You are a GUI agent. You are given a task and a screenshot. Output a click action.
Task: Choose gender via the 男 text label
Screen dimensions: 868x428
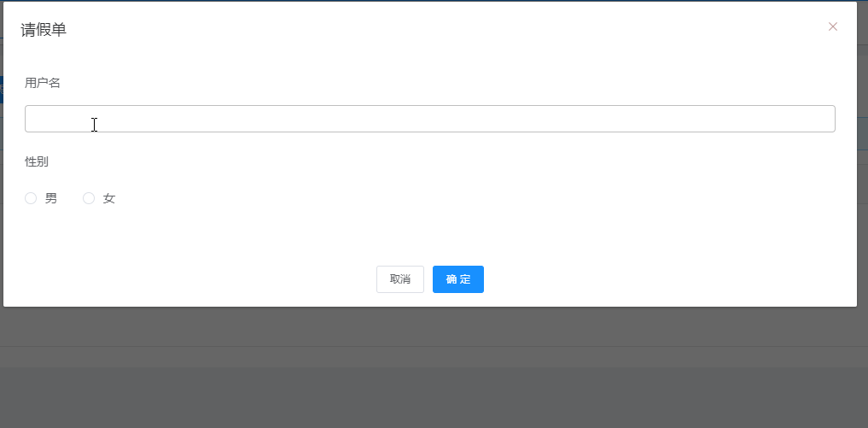(x=51, y=198)
